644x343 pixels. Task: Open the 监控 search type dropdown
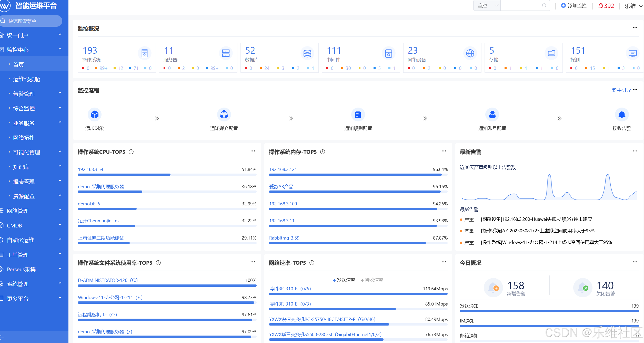pos(487,5)
